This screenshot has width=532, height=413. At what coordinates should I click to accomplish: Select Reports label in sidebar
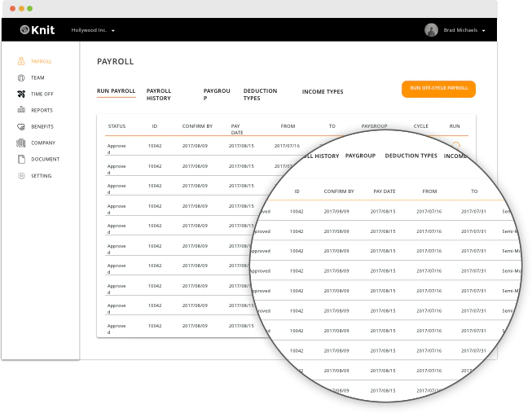(x=42, y=110)
